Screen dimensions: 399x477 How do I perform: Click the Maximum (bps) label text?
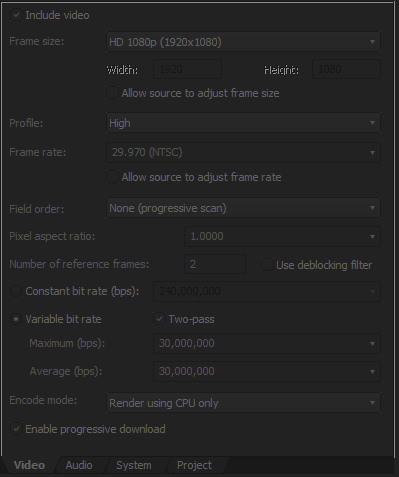pyautogui.click(x=67, y=343)
